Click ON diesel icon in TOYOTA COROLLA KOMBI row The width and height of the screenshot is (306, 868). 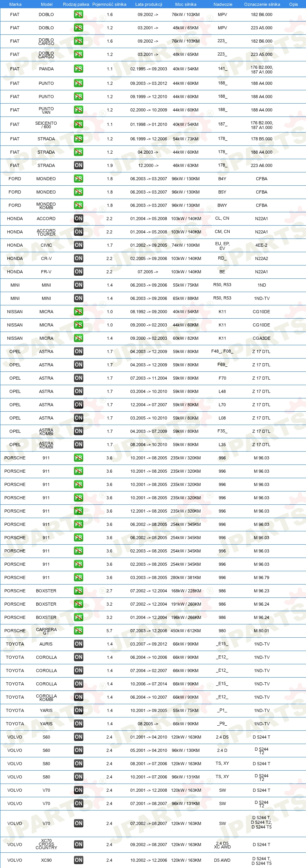[x=78, y=697]
